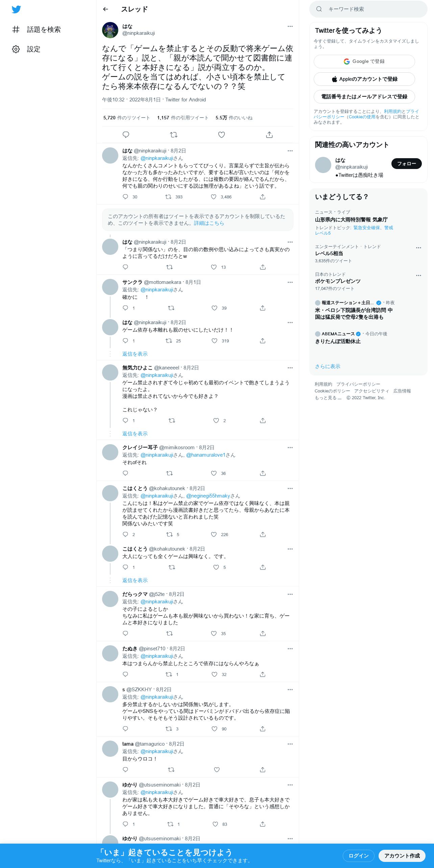Viewport: 434px width, 868px height.
Task: Click the キーワード検索 search field
Action: [x=368, y=9]
